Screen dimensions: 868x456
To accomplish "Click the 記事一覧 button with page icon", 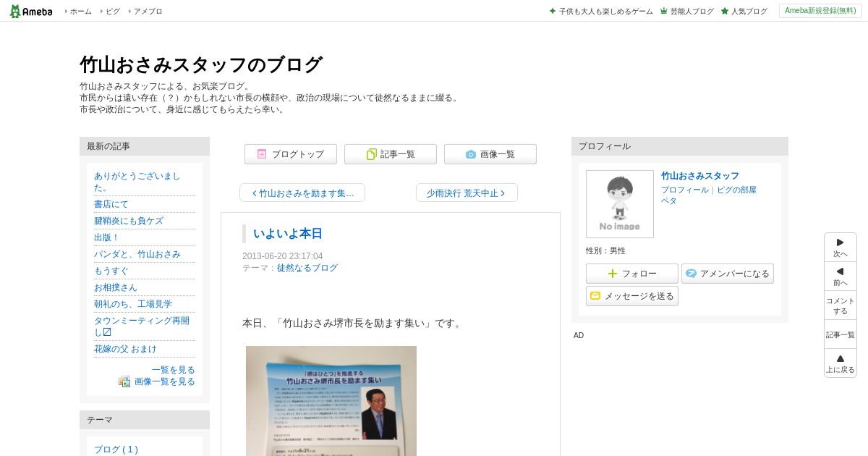I will tap(391, 154).
